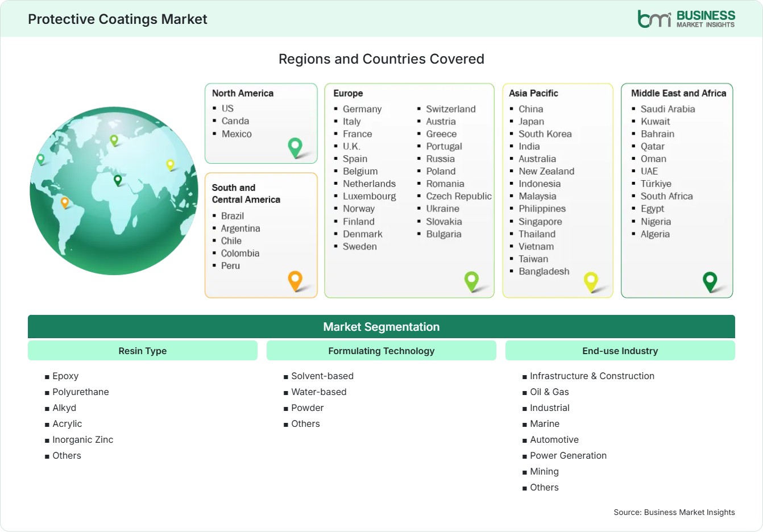Click the Europe heading
This screenshot has width=763, height=532.
348,93
